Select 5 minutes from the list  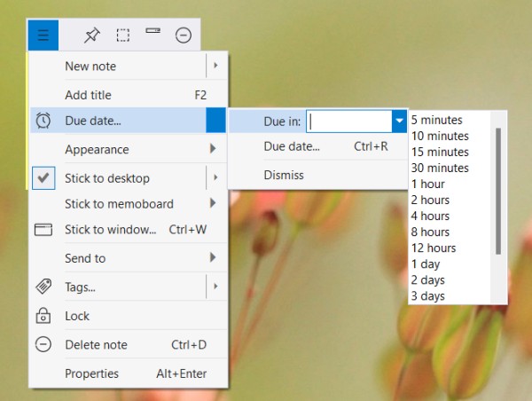(450, 120)
